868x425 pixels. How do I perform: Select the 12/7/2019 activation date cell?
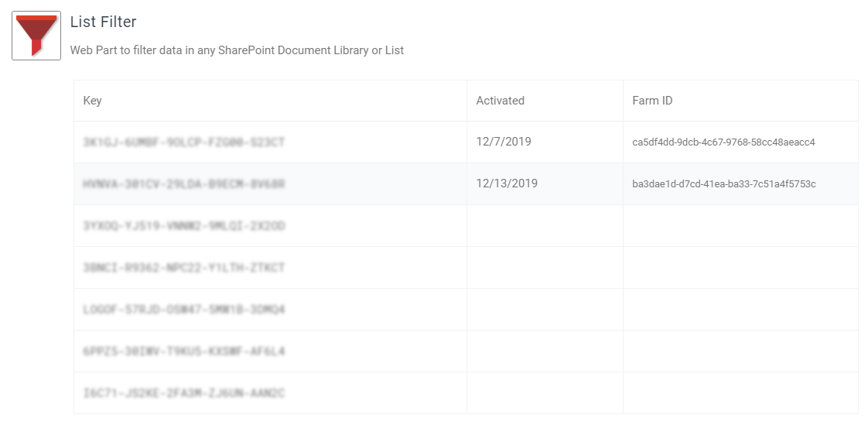(503, 142)
